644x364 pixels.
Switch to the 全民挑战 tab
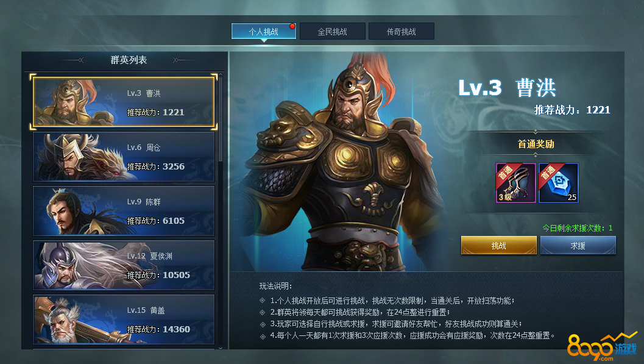tap(332, 31)
